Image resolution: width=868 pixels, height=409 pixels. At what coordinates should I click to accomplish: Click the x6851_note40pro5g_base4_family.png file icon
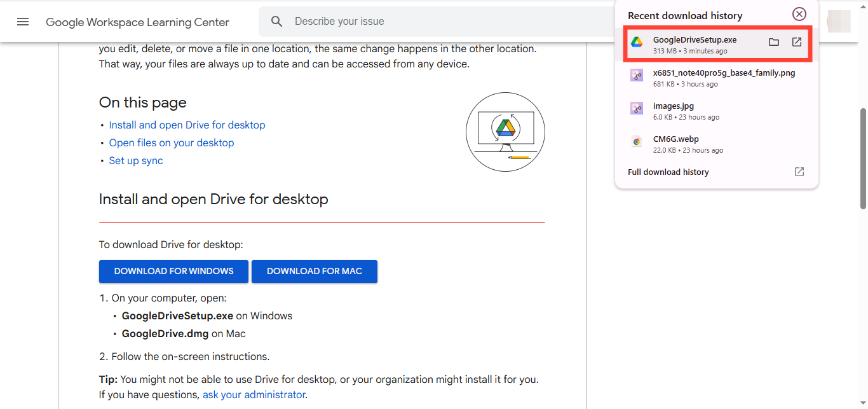click(x=637, y=75)
